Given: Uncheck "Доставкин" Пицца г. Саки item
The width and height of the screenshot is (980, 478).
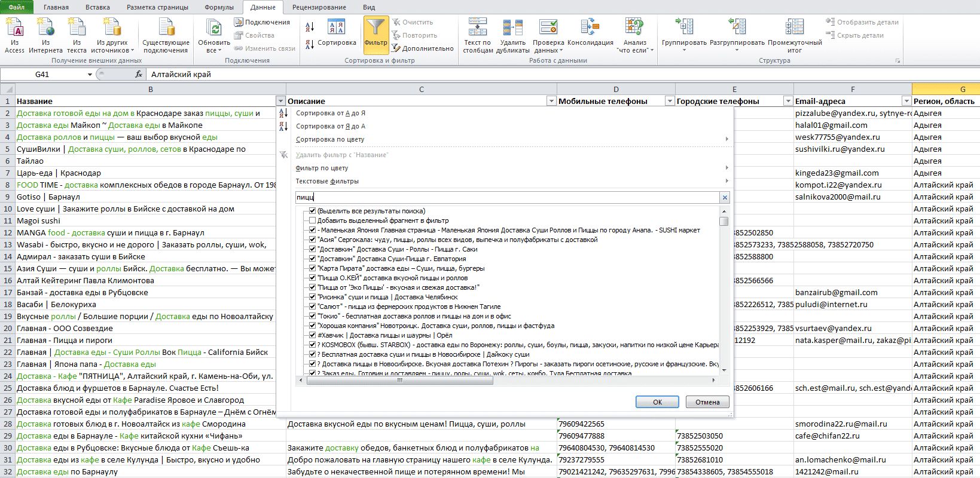Looking at the screenshot, I should (312, 249).
